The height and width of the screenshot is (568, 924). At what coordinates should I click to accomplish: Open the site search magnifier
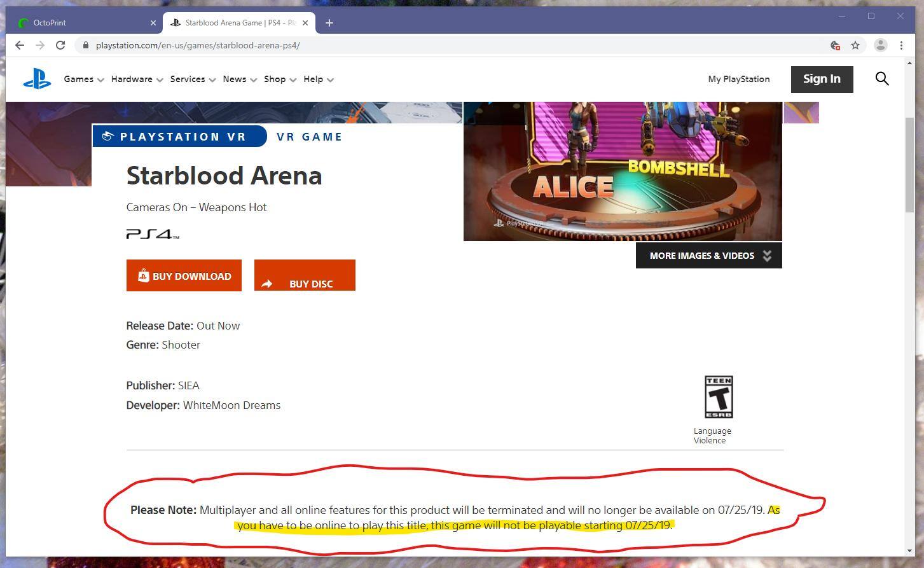(881, 79)
